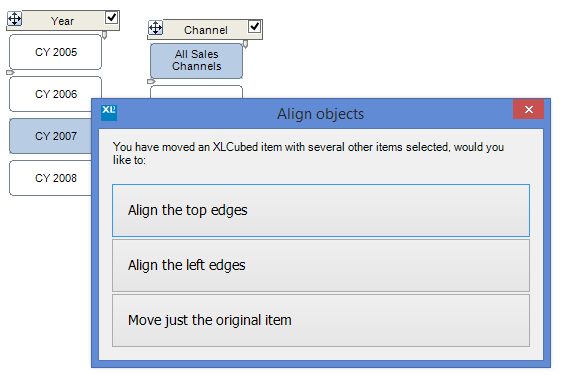
Task: Click resize marker beside Year header
Action: coord(104,35)
